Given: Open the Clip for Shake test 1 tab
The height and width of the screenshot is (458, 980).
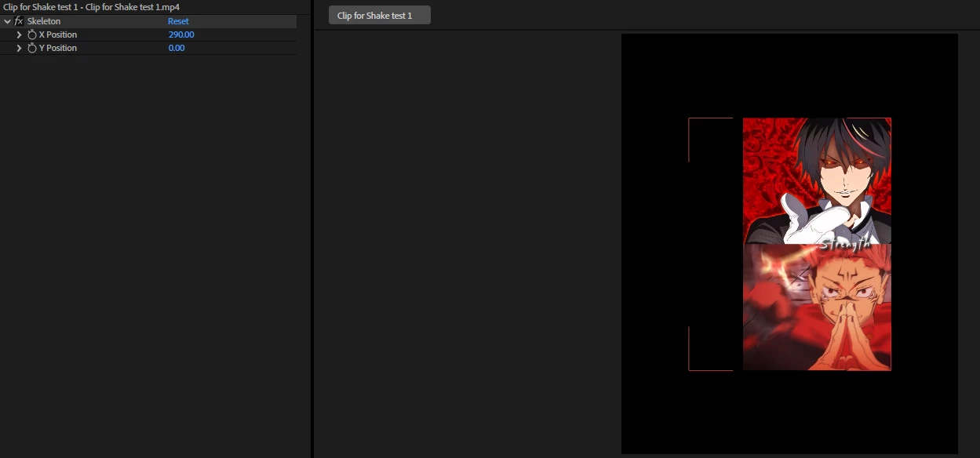Looking at the screenshot, I should pyautogui.click(x=380, y=15).
